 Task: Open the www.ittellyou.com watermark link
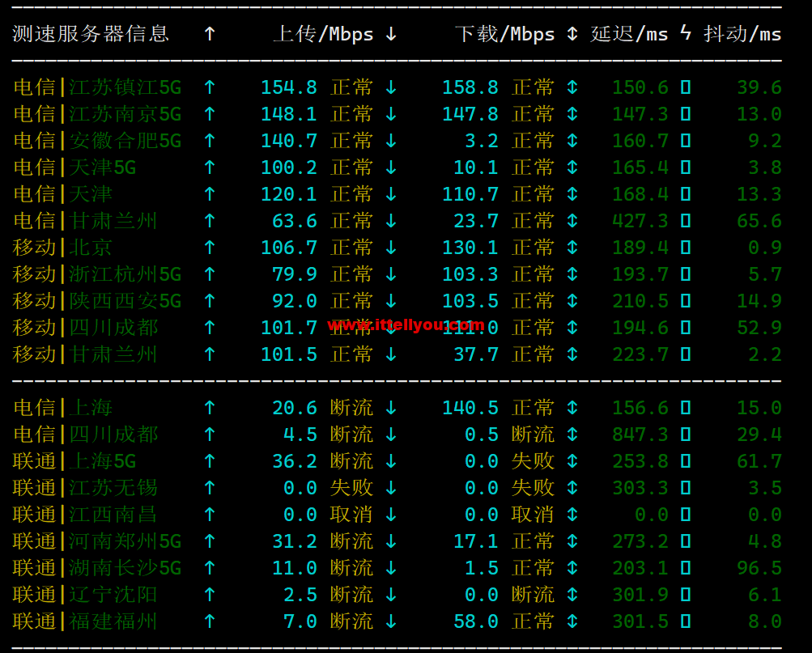tap(406, 325)
